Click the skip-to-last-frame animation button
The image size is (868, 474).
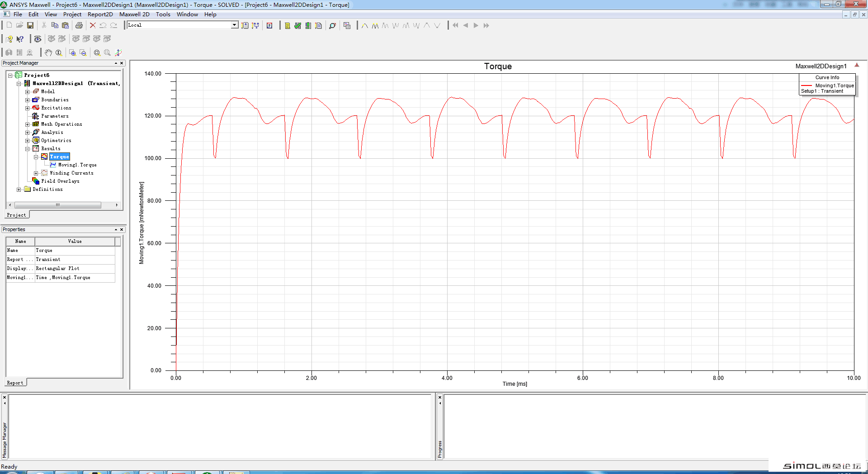(486, 25)
